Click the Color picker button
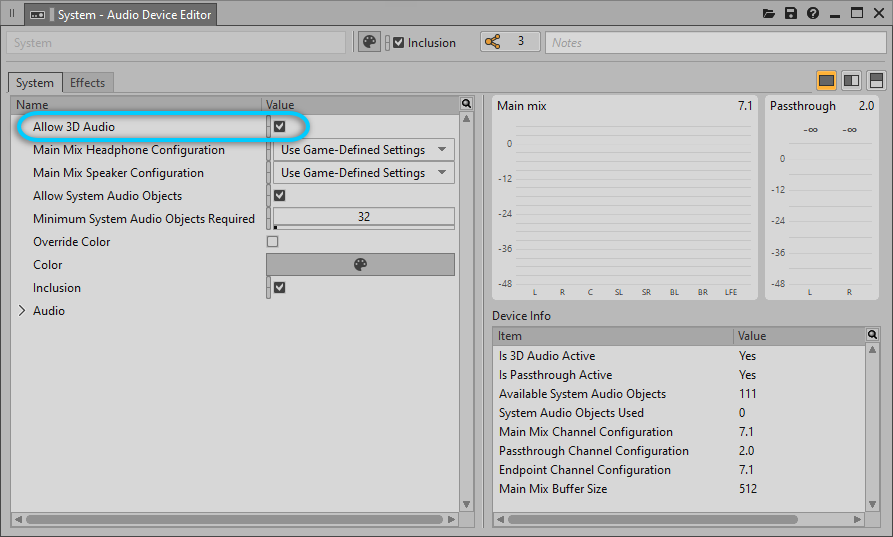 (360, 265)
